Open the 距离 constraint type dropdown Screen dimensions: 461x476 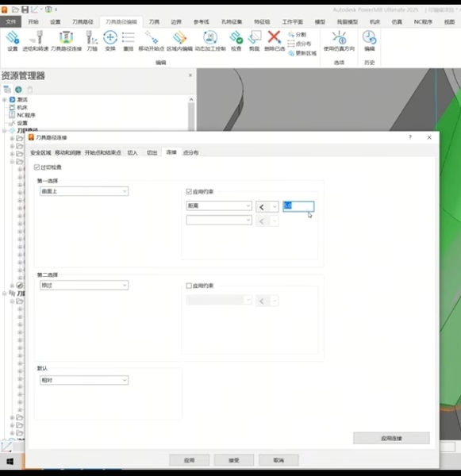pos(219,205)
